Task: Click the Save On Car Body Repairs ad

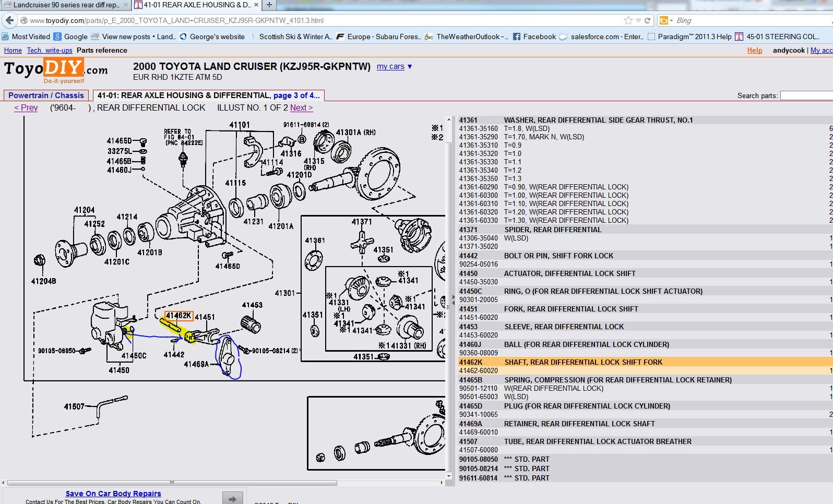Action: coord(113,494)
